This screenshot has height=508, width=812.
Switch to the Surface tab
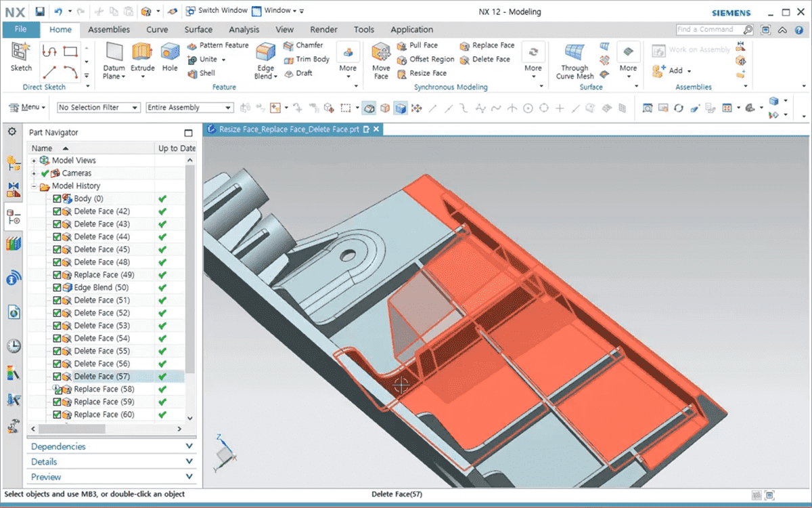coord(198,29)
